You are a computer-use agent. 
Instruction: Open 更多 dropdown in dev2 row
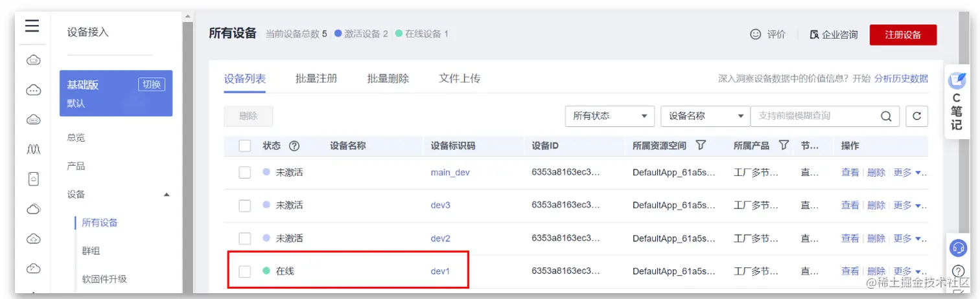click(x=910, y=238)
